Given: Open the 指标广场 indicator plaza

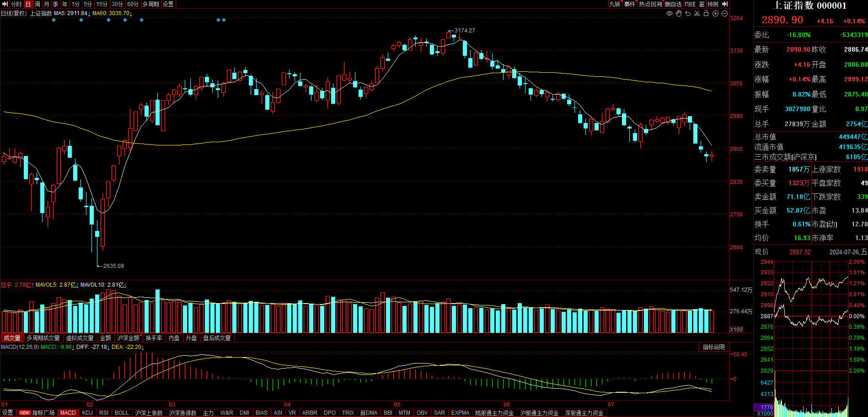Looking at the screenshot, I should (43, 413).
